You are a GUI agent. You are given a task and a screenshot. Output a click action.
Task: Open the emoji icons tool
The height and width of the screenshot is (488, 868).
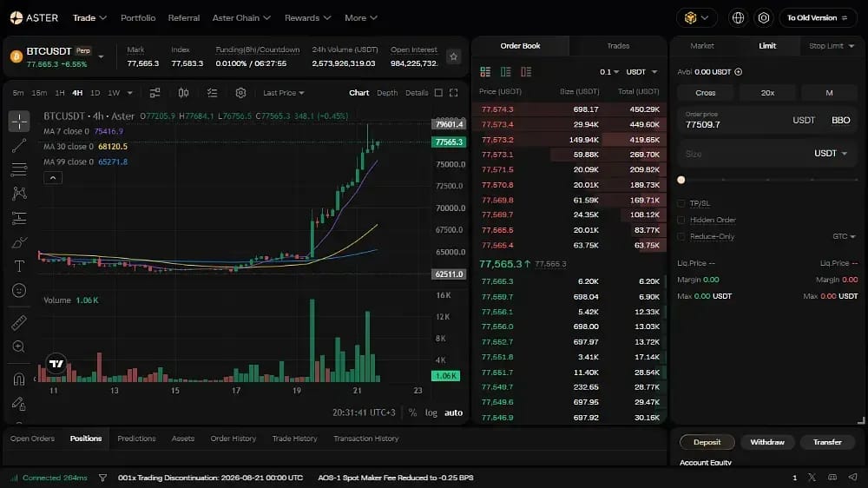(19, 290)
